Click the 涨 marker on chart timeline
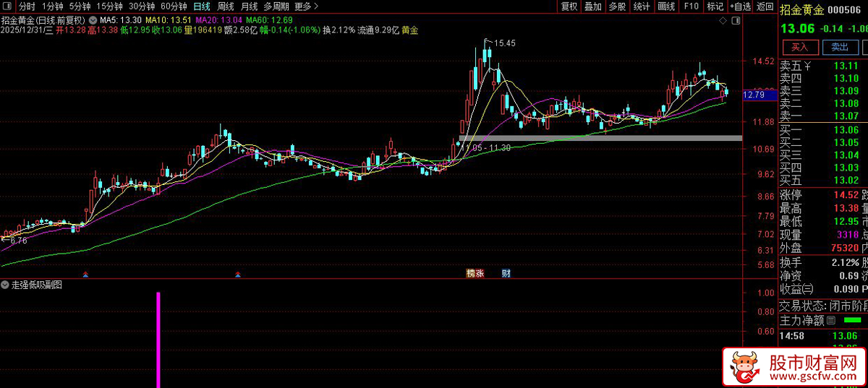Viewport: 868px width, 388px height. 480,273
